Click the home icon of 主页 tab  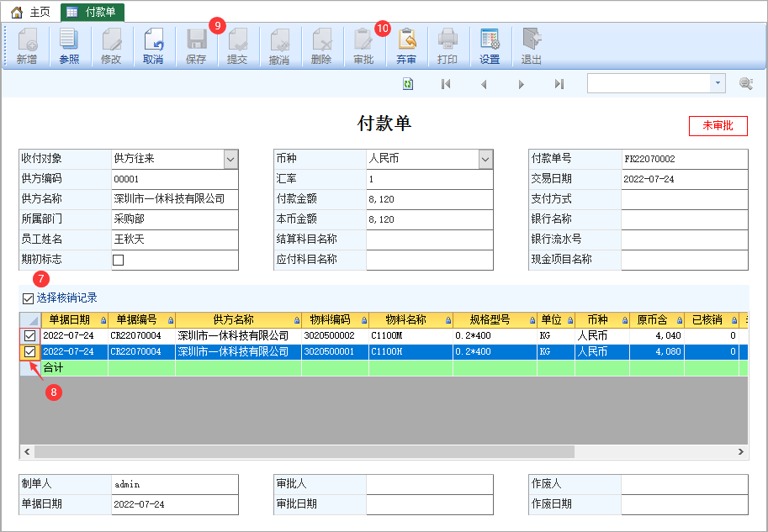click(x=17, y=12)
